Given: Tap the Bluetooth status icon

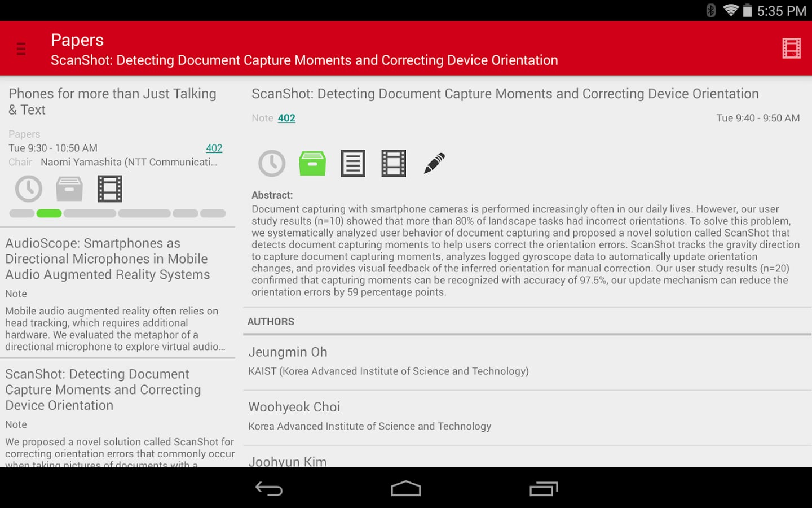Looking at the screenshot, I should click(711, 10).
